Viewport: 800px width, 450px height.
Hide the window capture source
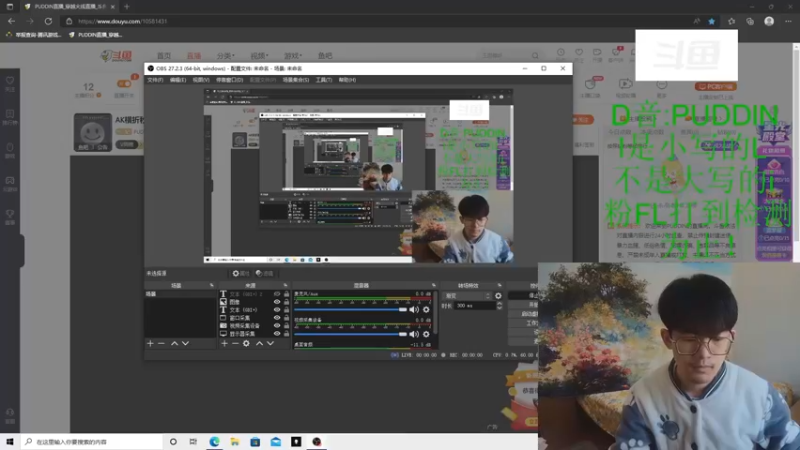tap(277, 318)
